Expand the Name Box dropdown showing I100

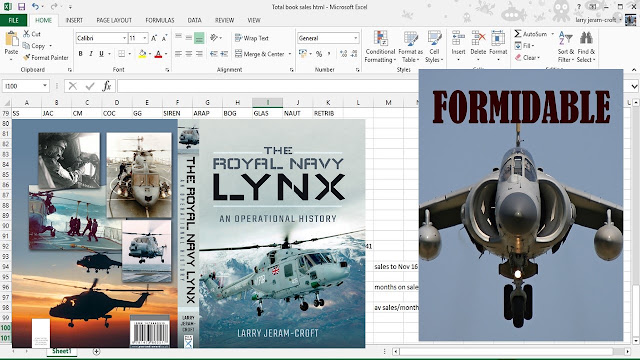44,86
